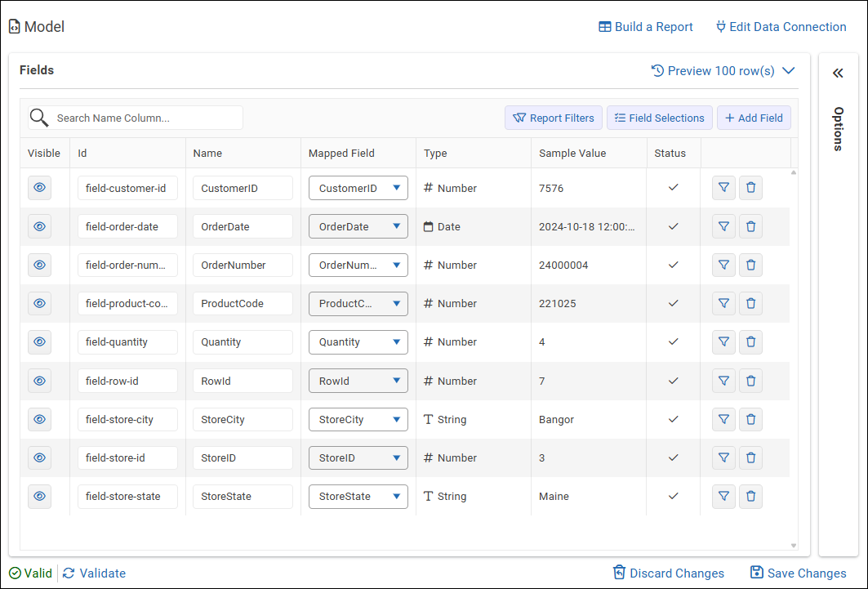Screen dimensions: 868x589
Task: Toggle visibility of the CustomerID field
Action: click(39, 188)
